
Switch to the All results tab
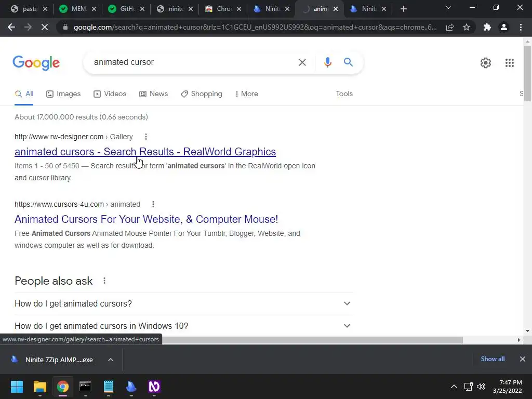[24, 94]
